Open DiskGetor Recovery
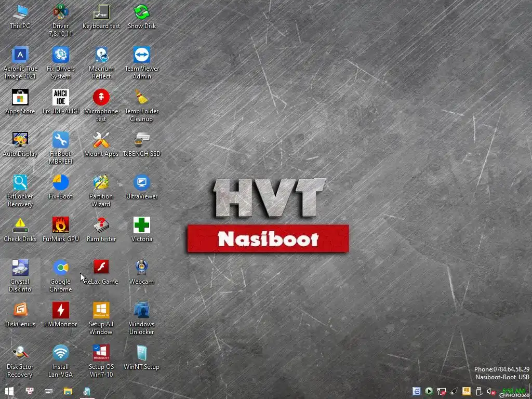Image resolution: width=532 pixels, height=399 pixels. [20, 362]
